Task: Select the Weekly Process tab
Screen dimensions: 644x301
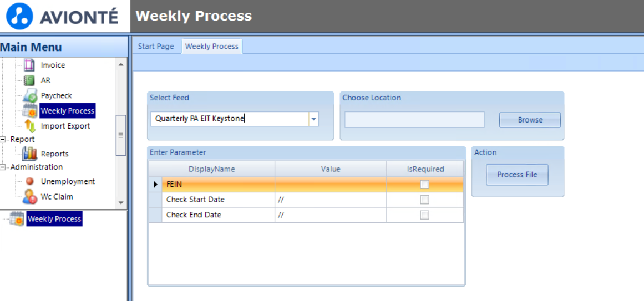Action: (212, 47)
